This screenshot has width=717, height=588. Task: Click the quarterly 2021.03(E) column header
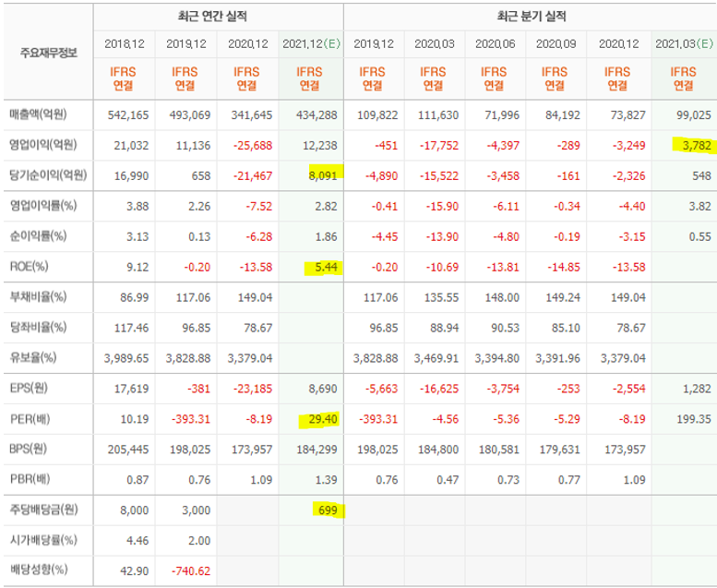684,44
